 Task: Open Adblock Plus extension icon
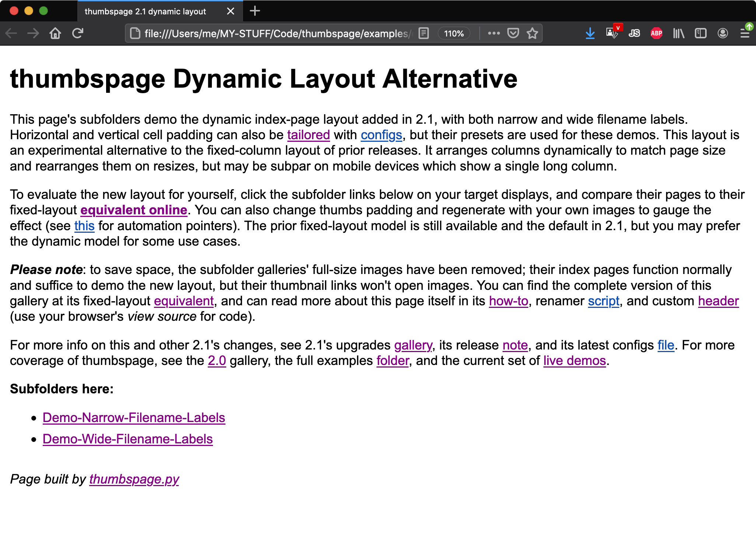tap(656, 34)
